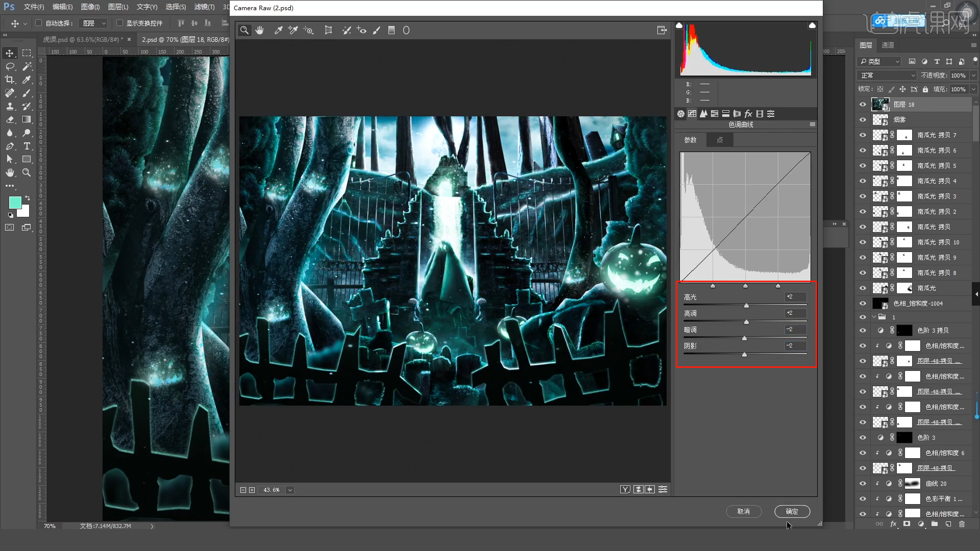Toggle visibility of 南瓜光 拷贝 7 layer

(863, 135)
